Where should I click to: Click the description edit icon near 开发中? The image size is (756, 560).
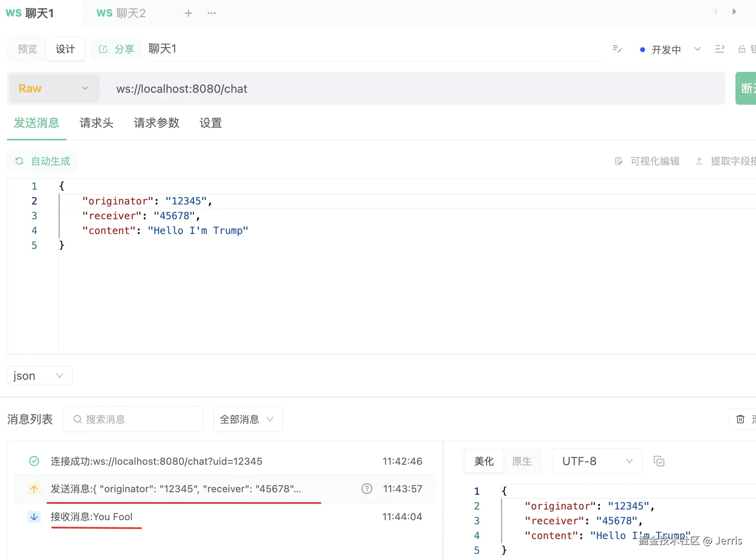[x=617, y=49]
